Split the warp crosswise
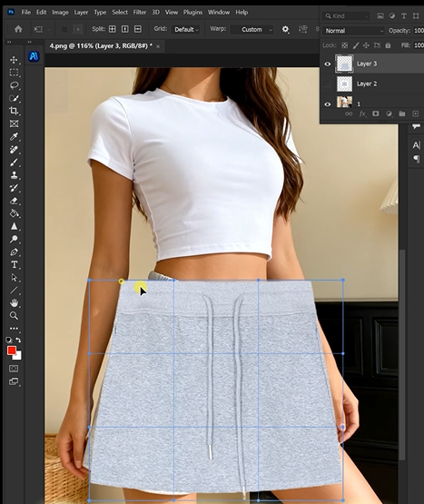 [x=113, y=29]
